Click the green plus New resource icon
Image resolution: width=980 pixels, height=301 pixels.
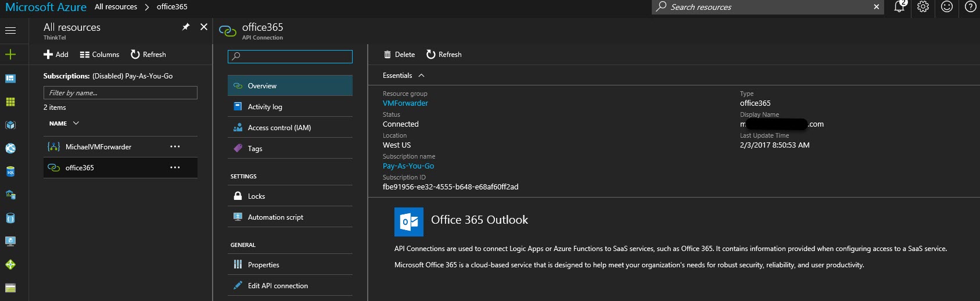[x=10, y=55]
